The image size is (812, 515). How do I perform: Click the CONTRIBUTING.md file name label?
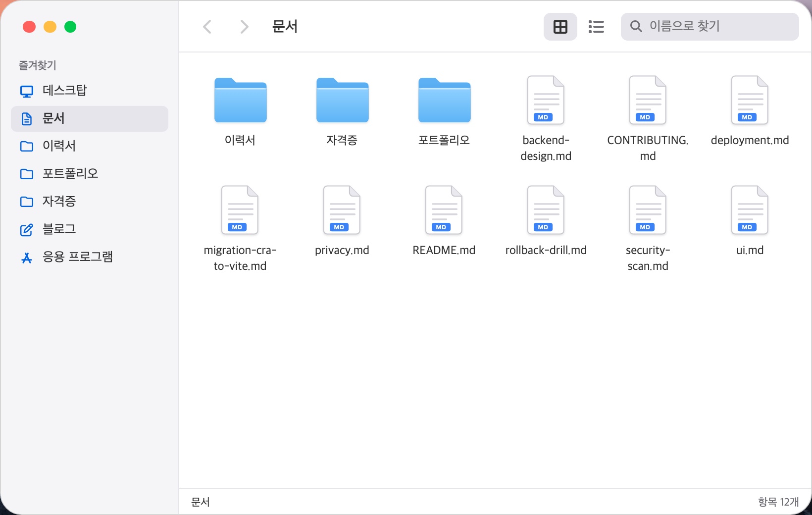point(648,148)
